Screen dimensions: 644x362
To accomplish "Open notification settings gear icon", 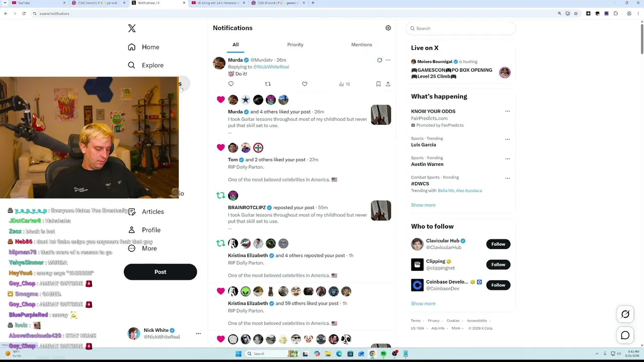I will click(x=388, y=28).
